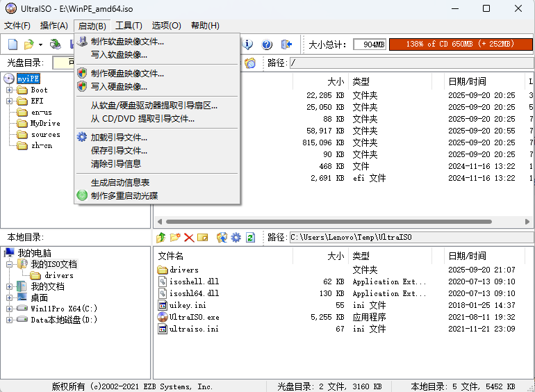
Task: Click the horizontal scrollbar of disc file list
Action: click(329, 222)
